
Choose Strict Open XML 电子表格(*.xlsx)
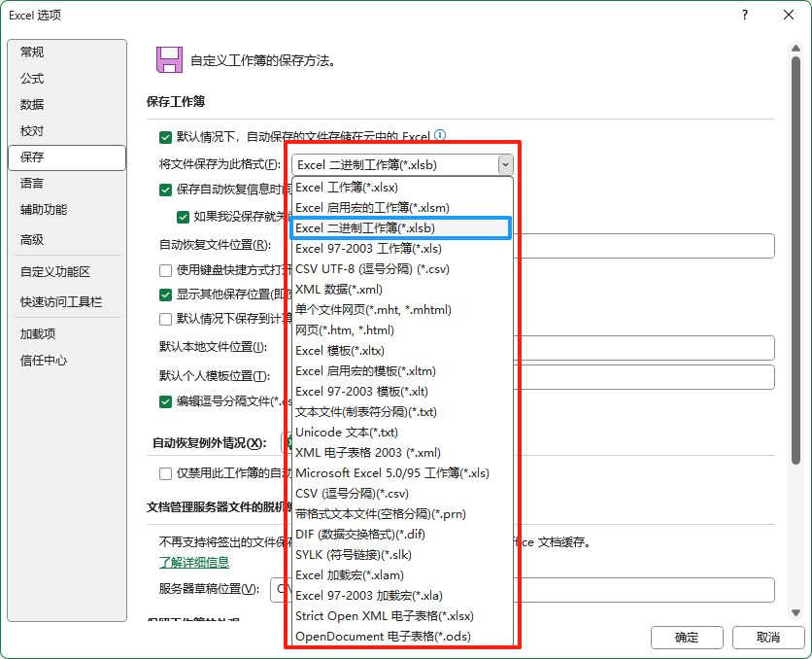(x=402, y=616)
